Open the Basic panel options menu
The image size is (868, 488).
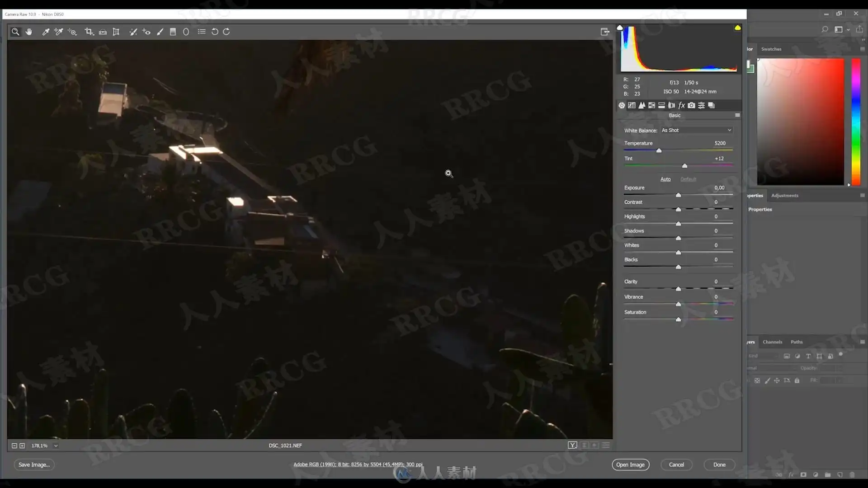(737, 115)
